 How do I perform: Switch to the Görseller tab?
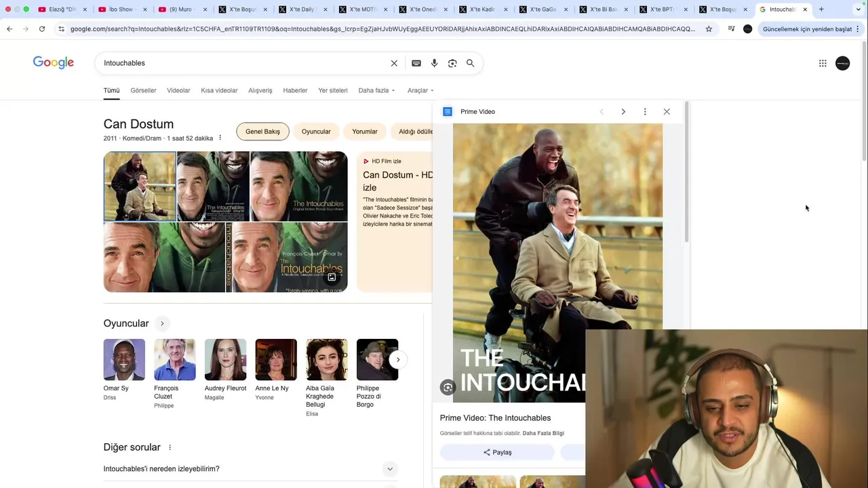pyautogui.click(x=143, y=90)
